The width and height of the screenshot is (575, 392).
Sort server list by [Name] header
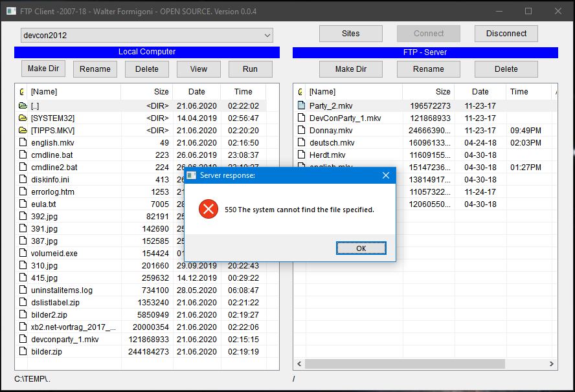(354, 92)
